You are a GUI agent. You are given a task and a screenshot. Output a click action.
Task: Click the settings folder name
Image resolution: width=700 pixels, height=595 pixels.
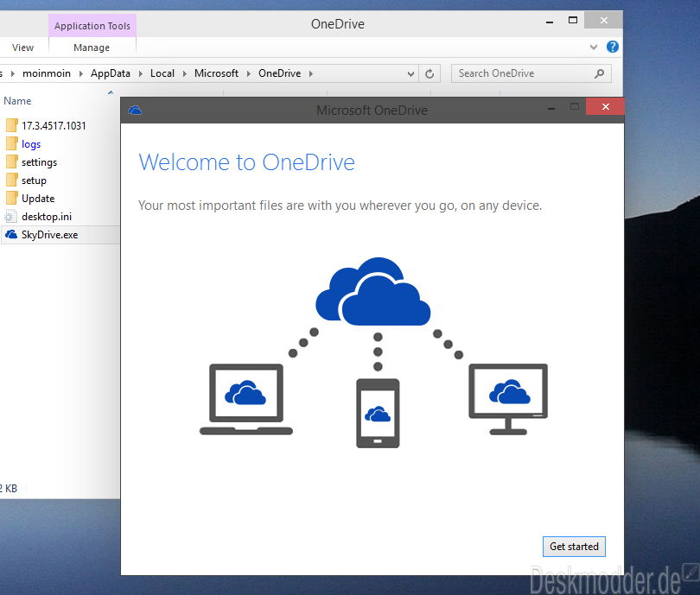coord(39,162)
